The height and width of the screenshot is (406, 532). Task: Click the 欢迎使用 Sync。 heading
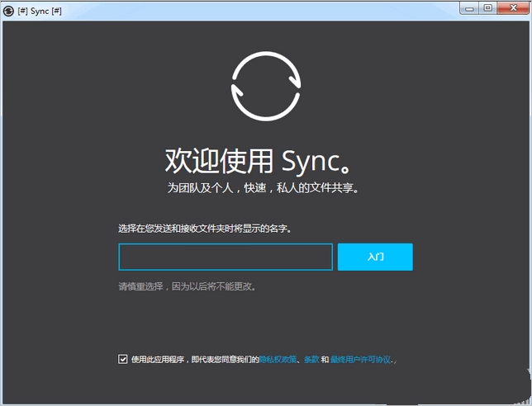pos(258,161)
